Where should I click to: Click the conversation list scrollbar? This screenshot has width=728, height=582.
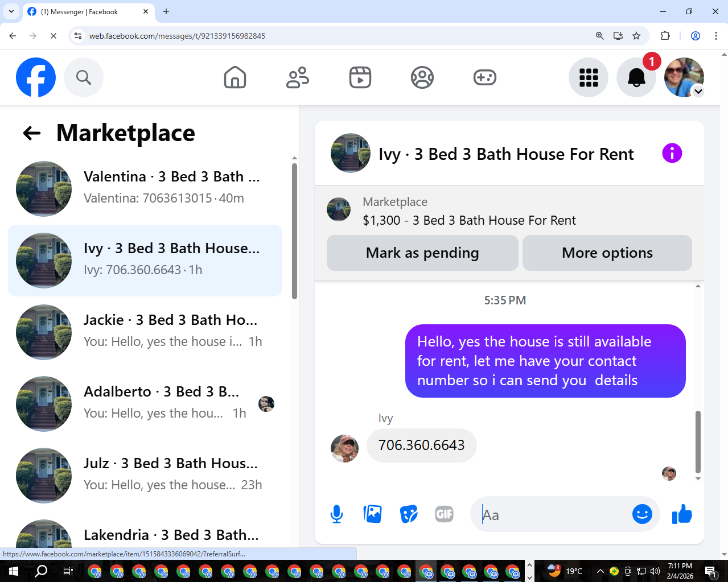click(294, 231)
